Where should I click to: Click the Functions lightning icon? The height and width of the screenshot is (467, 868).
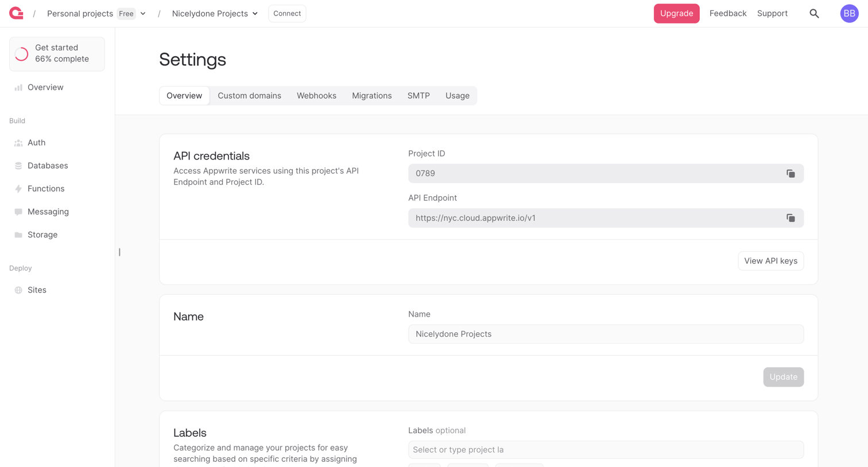[x=18, y=189]
